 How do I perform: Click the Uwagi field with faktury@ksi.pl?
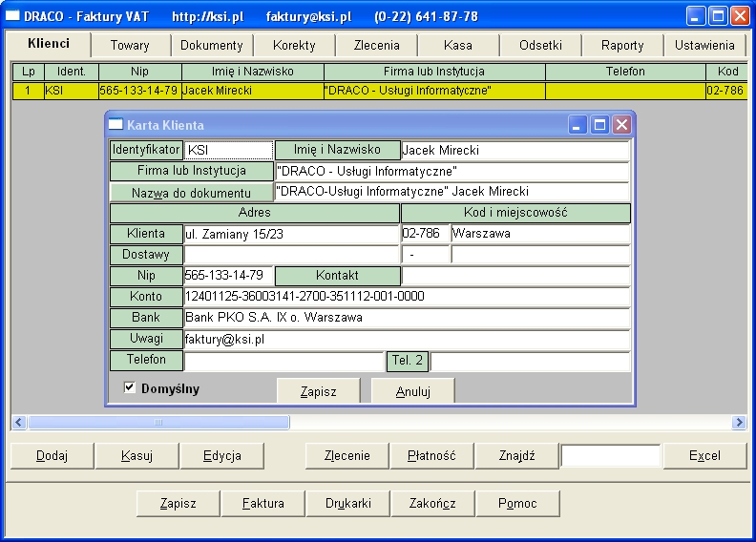click(407, 339)
